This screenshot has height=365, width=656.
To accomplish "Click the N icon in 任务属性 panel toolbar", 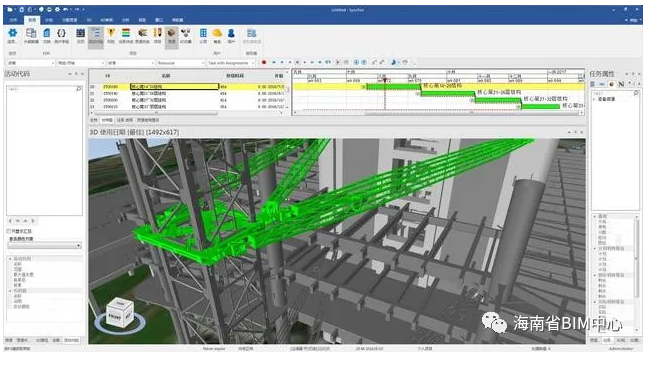I will click(x=621, y=84).
